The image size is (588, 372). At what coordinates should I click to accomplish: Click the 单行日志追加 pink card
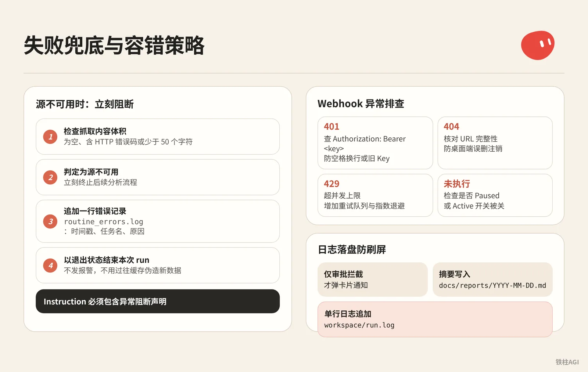coord(435,319)
